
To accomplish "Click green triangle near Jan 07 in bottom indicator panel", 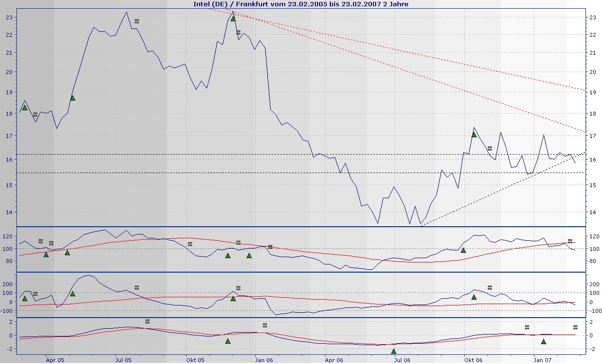I will (543, 341).
